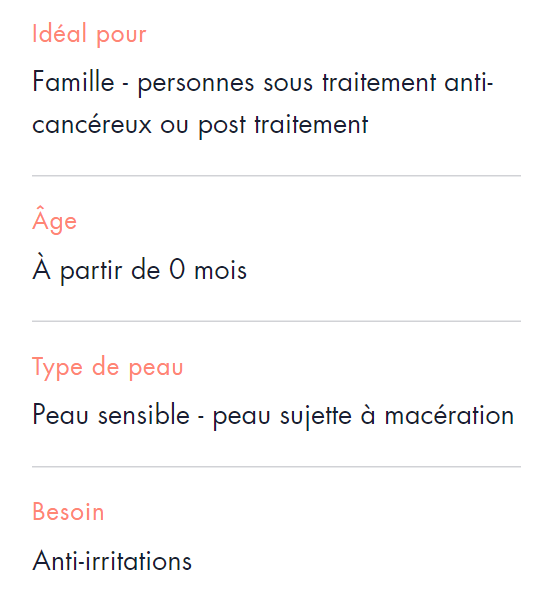The height and width of the screenshot is (600, 555).
Task: Click the word "pour" in the top heading
Action: [x=121, y=36]
